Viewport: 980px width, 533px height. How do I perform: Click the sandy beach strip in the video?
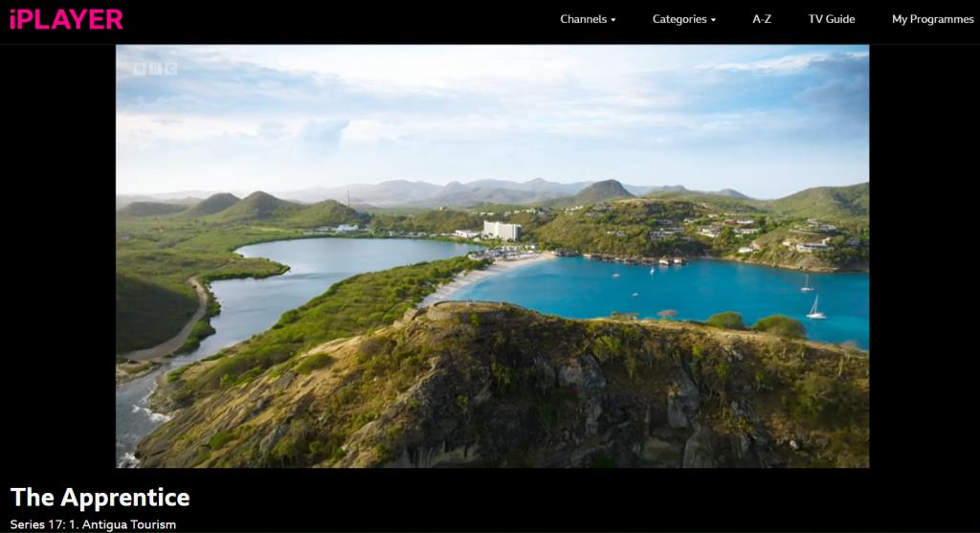tap(484, 275)
